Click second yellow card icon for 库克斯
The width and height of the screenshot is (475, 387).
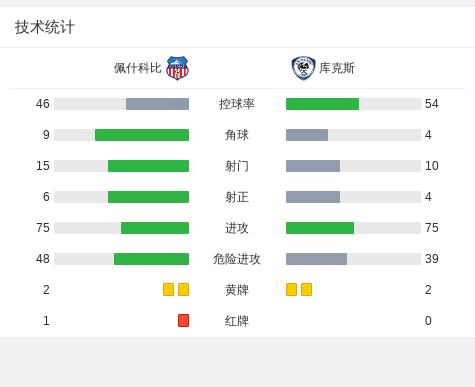[306, 290]
